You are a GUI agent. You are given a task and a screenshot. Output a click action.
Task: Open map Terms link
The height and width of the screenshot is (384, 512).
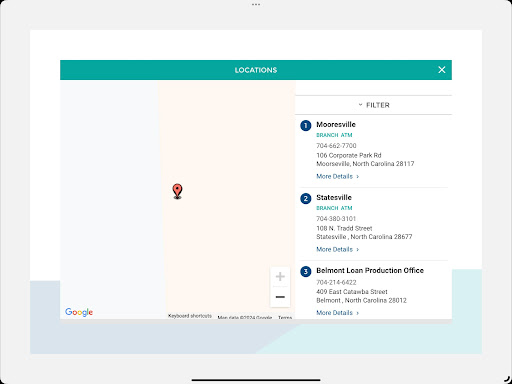(285, 317)
